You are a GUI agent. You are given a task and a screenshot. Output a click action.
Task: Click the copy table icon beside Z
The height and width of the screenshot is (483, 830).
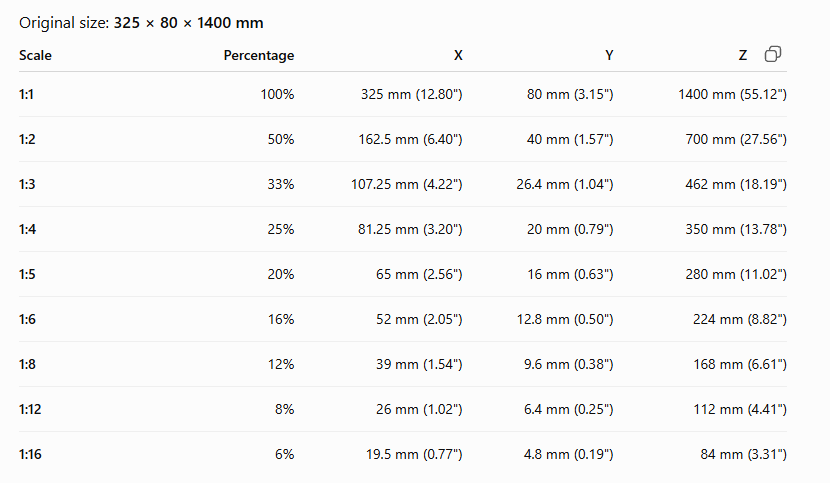(x=773, y=54)
